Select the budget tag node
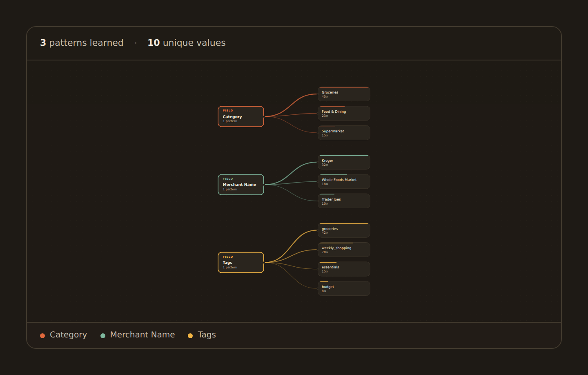This screenshot has height=375, width=588. [x=344, y=288]
